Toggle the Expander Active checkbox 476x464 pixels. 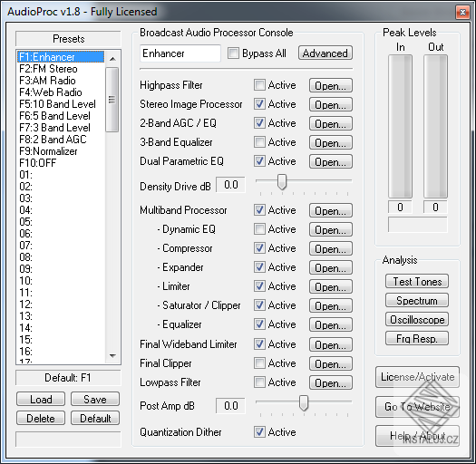[259, 267]
